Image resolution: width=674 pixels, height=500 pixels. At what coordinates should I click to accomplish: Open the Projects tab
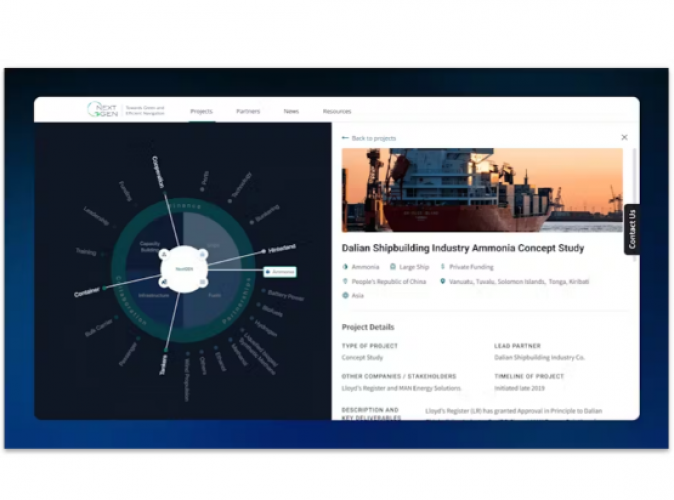[x=202, y=111]
